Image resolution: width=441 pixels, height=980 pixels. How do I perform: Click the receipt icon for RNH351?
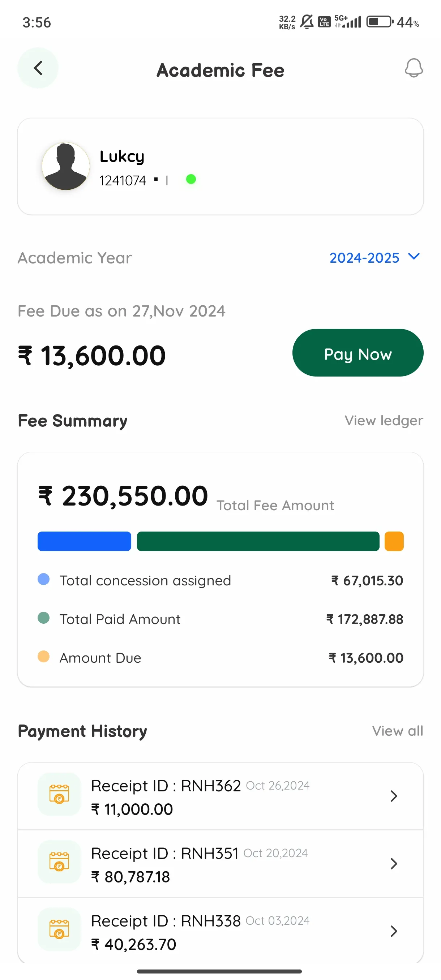60,863
